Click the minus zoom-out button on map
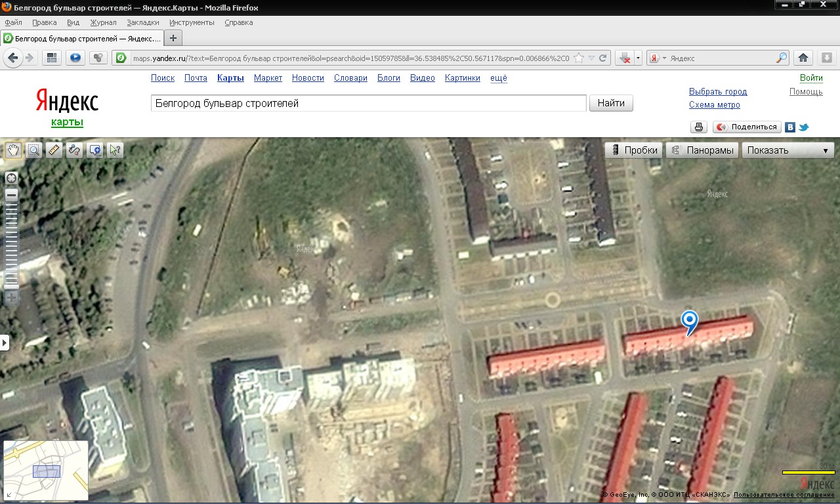Image resolution: width=840 pixels, height=504 pixels. tap(11, 195)
